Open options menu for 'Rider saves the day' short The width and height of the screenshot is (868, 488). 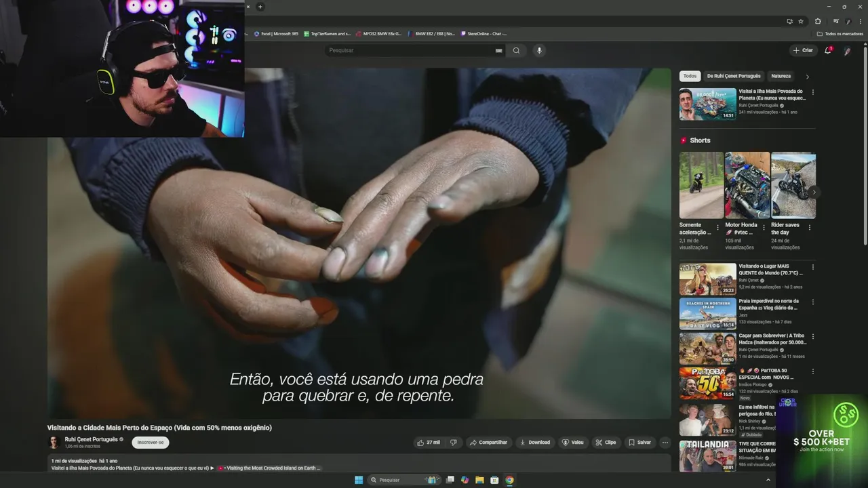coord(809,228)
